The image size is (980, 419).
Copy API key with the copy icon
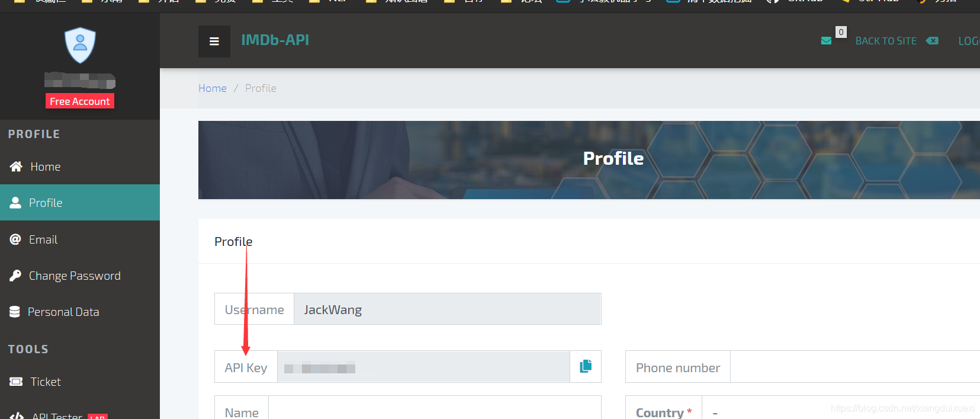586,366
